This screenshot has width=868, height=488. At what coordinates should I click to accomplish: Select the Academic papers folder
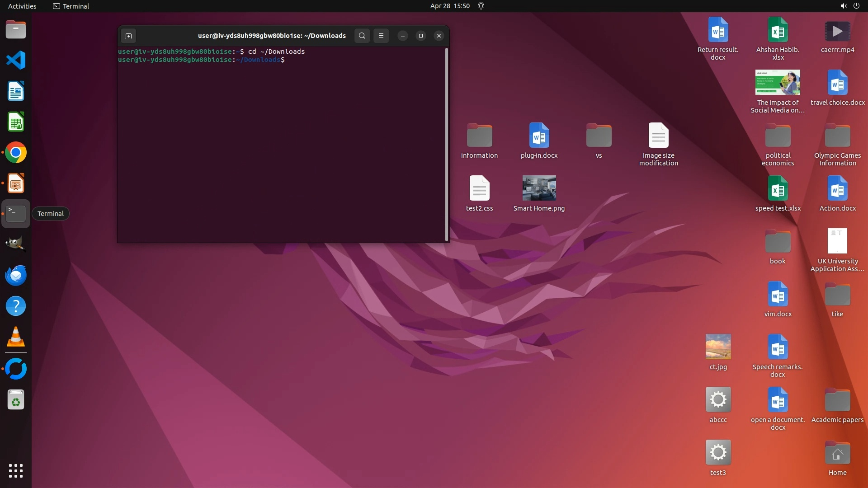pos(837,401)
